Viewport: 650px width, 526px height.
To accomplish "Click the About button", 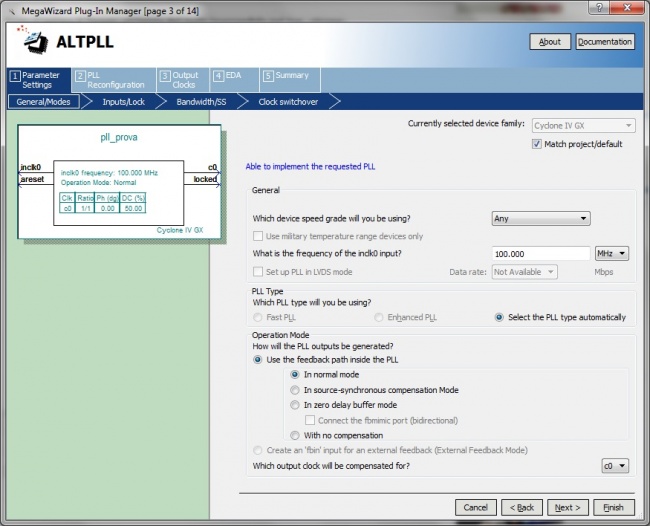I will point(550,42).
